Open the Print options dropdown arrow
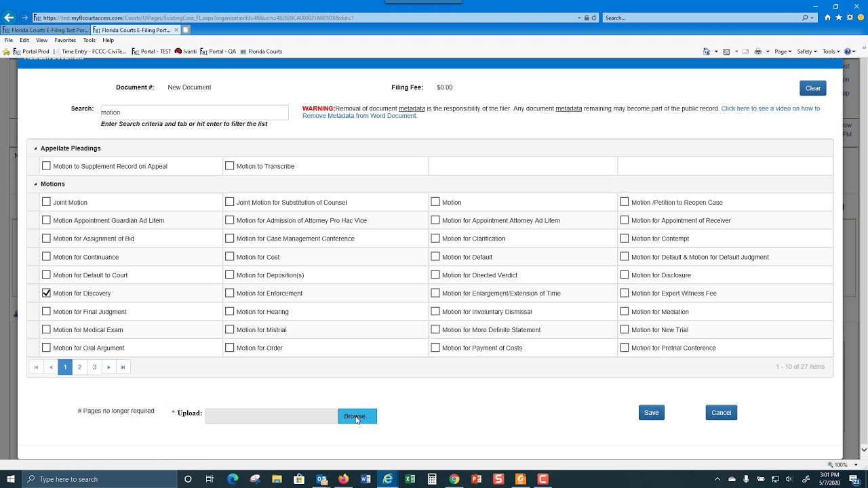 coord(768,52)
